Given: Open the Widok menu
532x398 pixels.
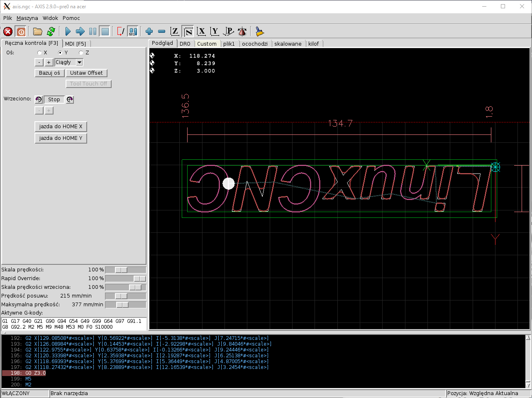Looking at the screenshot, I should click(51, 18).
